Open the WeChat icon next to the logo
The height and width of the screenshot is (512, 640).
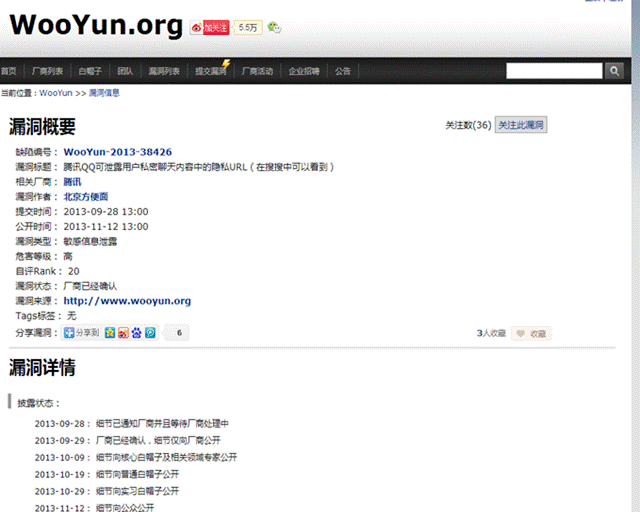click(274, 27)
